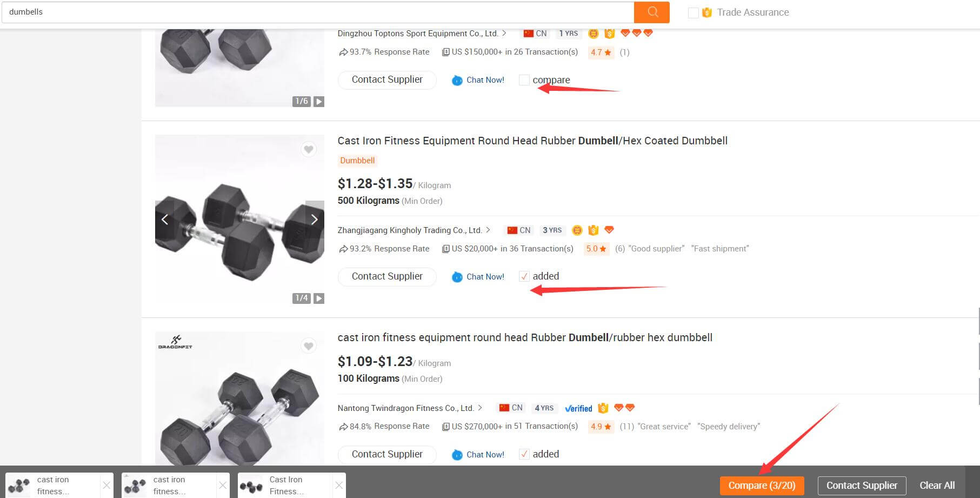Expand Dingzhou Toptons Sport Equipment supplier chevron
Image resolution: width=980 pixels, height=498 pixels.
504,33
